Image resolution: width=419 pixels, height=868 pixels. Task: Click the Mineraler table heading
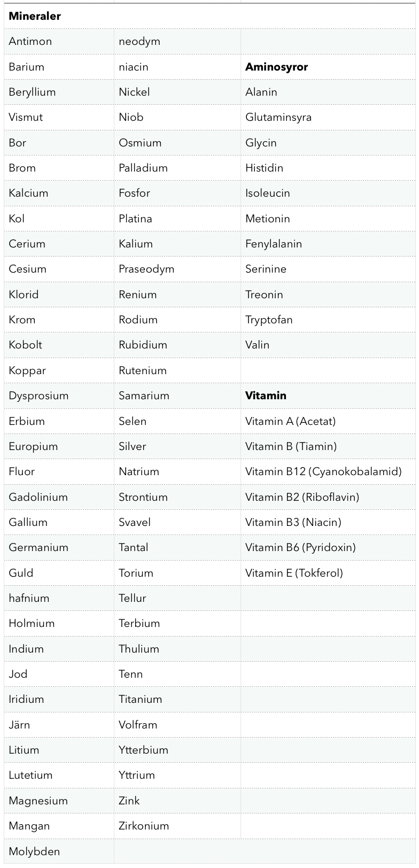coord(35,16)
